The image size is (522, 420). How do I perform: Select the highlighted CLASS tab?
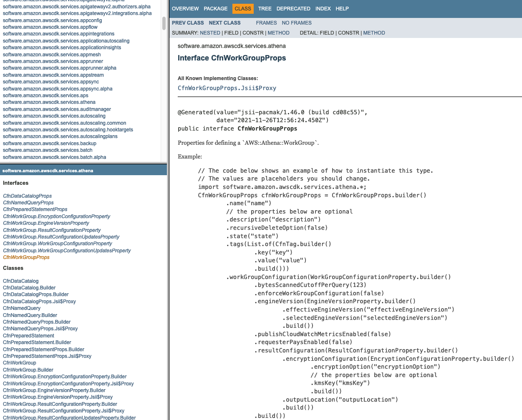[243, 8]
